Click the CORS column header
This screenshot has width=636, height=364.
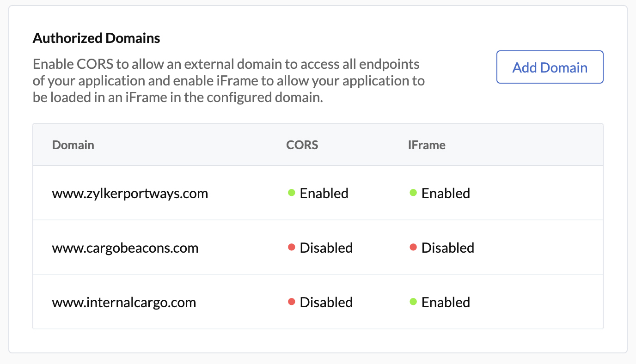coord(302,145)
